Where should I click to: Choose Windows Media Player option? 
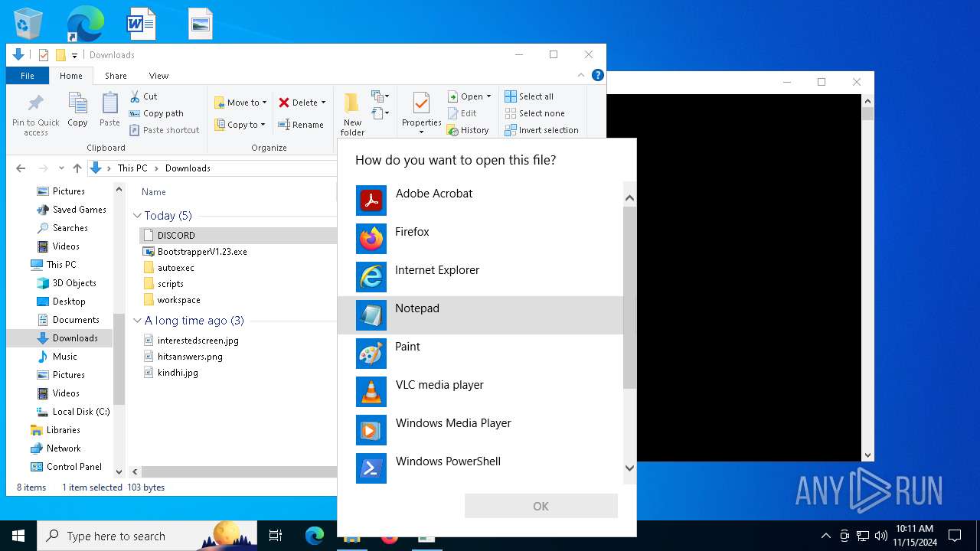point(480,430)
